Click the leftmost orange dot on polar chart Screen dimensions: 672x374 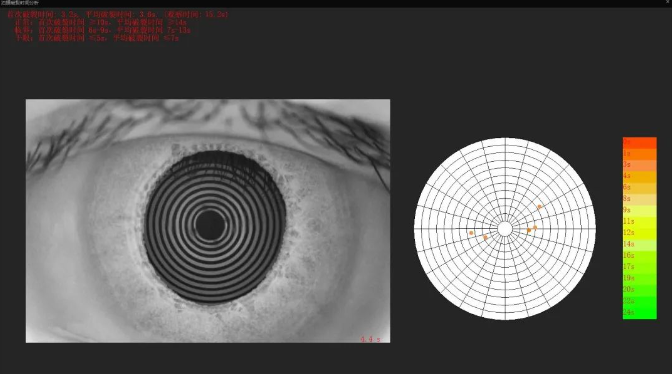471,233
